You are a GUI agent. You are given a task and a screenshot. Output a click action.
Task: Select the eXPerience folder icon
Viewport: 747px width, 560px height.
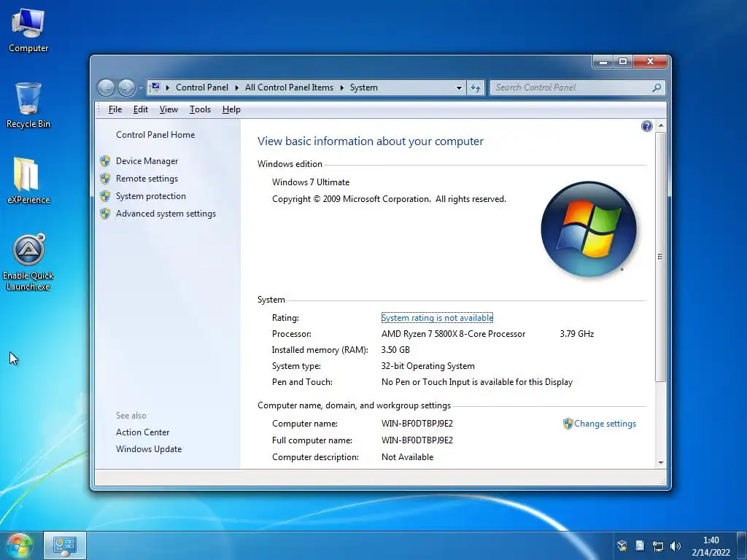[x=28, y=181]
